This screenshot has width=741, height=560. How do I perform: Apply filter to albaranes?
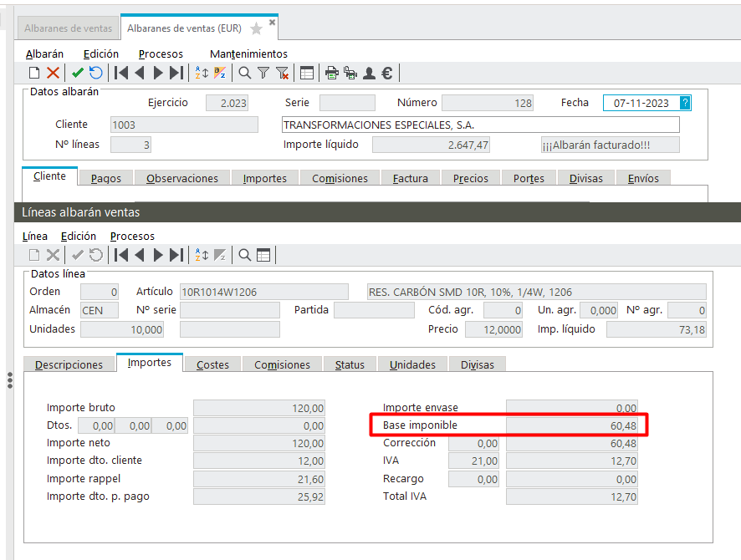tap(263, 73)
